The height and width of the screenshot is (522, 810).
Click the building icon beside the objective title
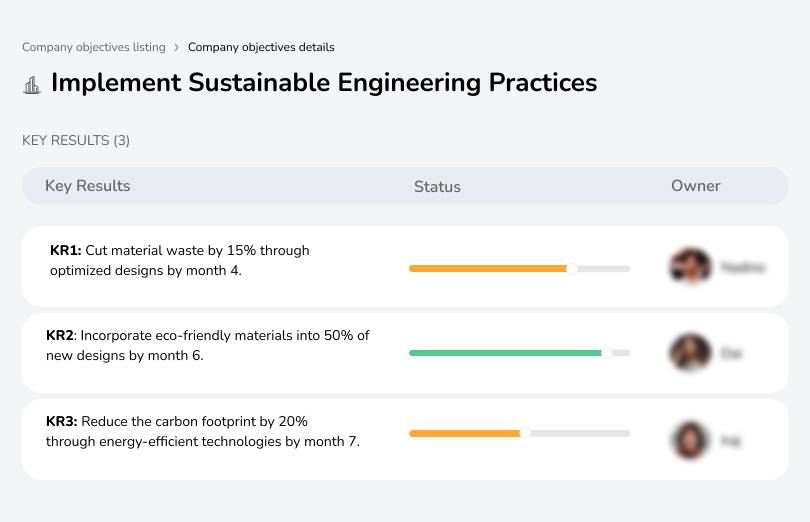(x=32, y=85)
